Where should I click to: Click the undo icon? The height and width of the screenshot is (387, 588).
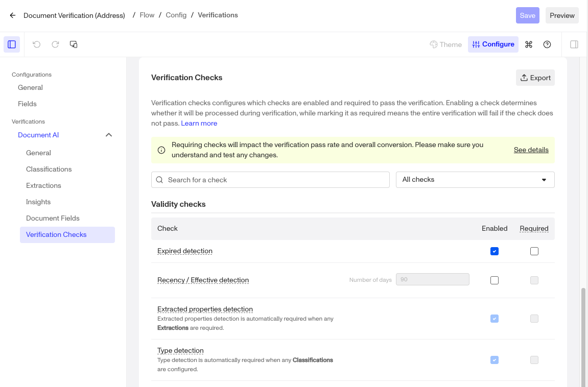[37, 44]
